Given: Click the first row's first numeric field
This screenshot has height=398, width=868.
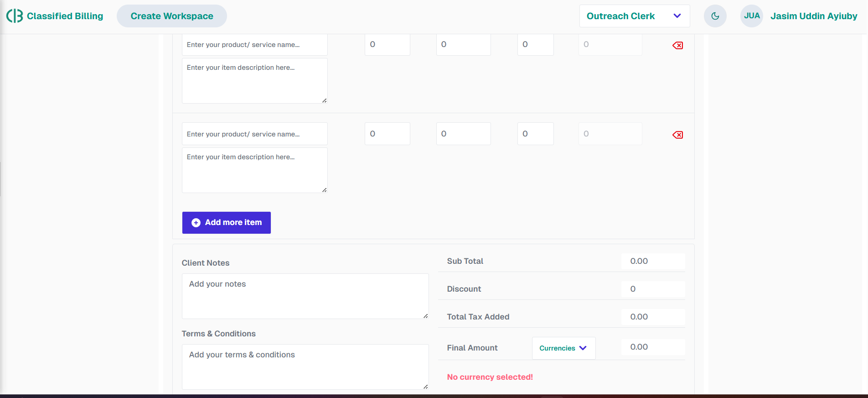Looking at the screenshot, I should tap(387, 45).
